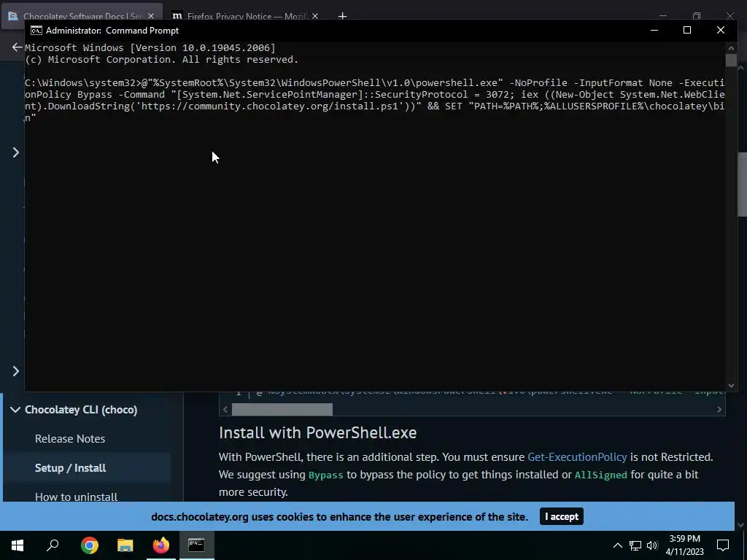Expand lower collapsed sidebar chevron

pyautogui.click(x=16, y=371)
